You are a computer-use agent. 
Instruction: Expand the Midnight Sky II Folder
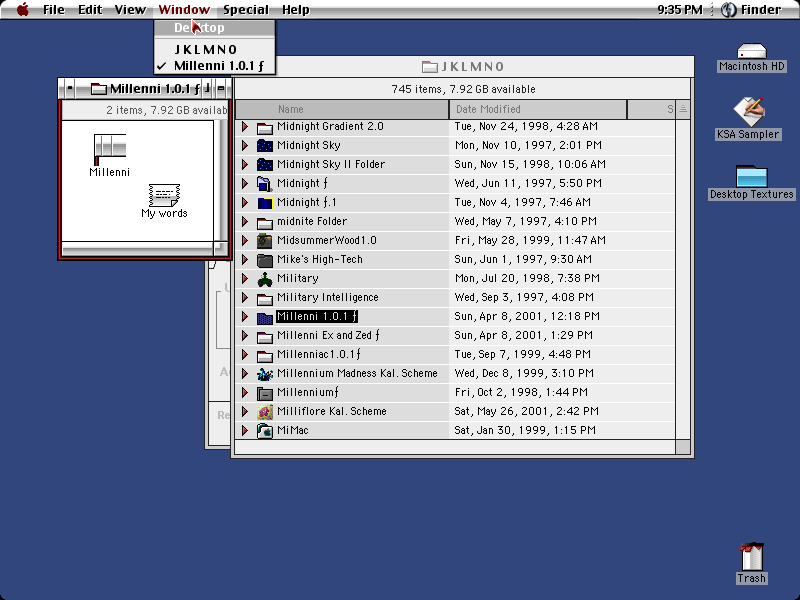pos(245,164)
